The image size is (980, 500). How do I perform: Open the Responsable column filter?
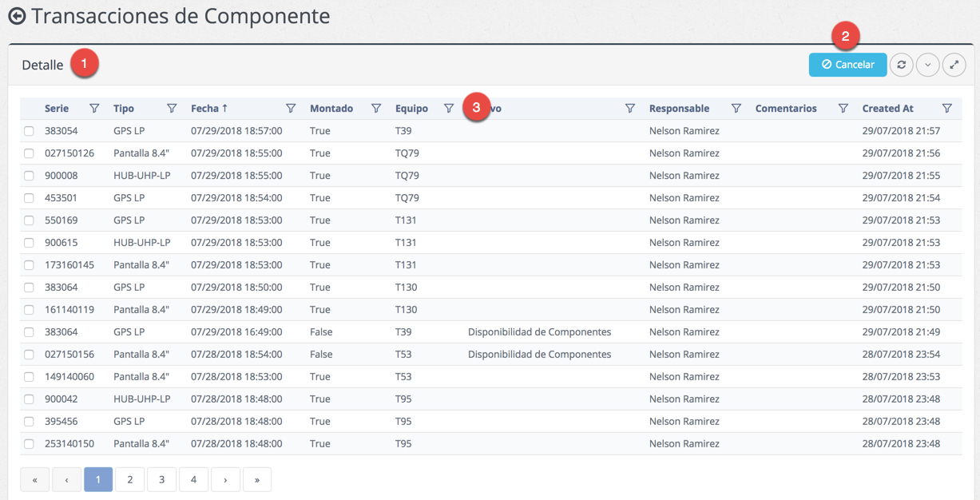pyautogui.click(x=736, y=108)
